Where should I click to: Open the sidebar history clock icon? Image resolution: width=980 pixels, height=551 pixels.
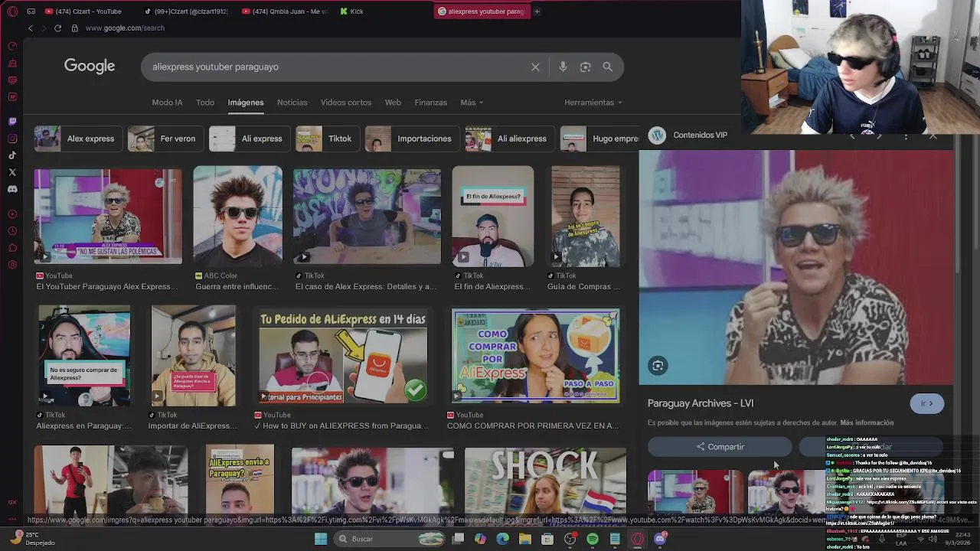(12, 231)
